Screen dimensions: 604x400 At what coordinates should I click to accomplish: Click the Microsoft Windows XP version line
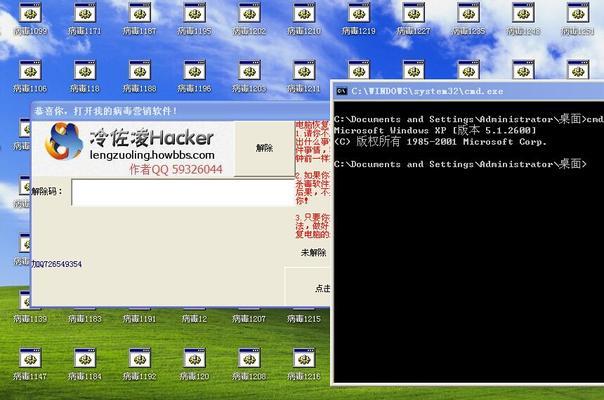pyautogui.click(x=435, y=130)
